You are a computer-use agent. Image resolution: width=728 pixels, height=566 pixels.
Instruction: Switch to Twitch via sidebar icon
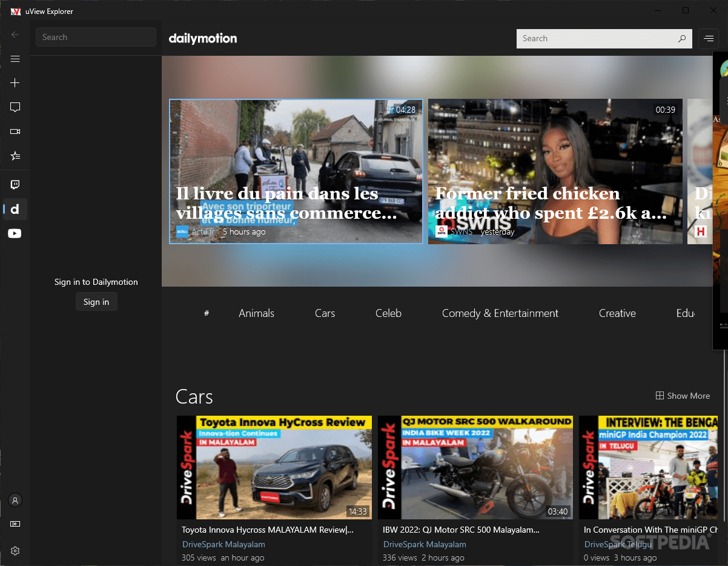click(15, 185)
